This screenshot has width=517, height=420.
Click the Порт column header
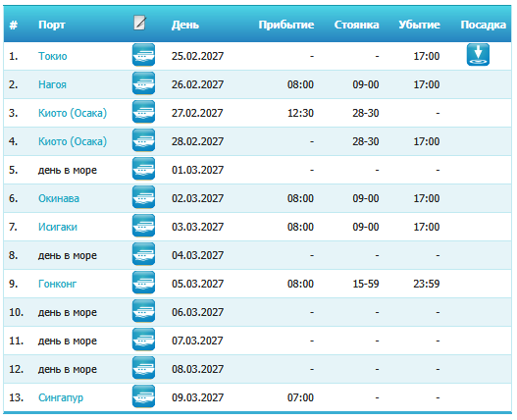[52, 25]
